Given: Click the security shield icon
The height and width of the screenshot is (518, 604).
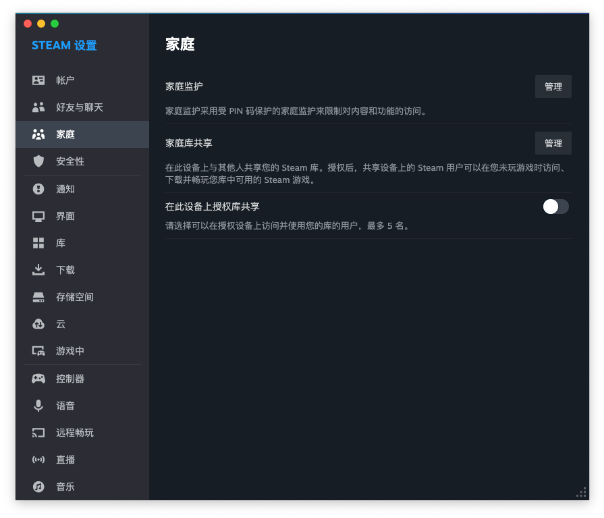Looking at the screenshot, I should coord(38,161).
